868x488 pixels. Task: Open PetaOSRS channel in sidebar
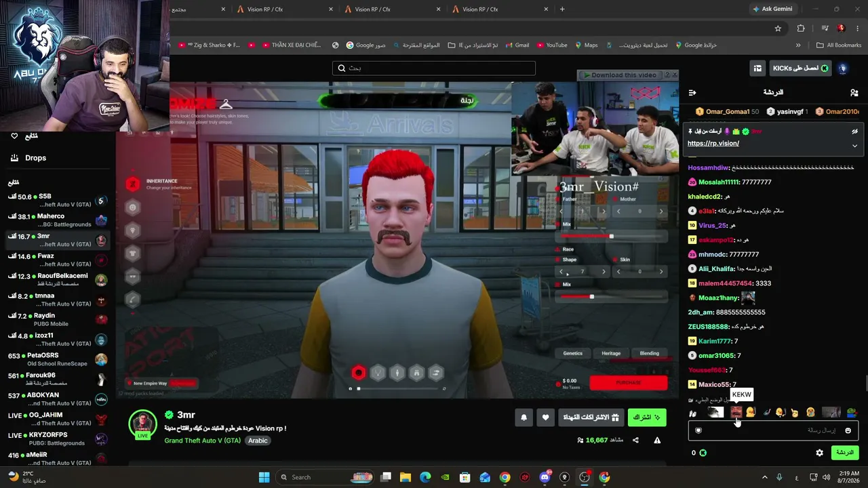pyautogui.click(x=57, y=359)
